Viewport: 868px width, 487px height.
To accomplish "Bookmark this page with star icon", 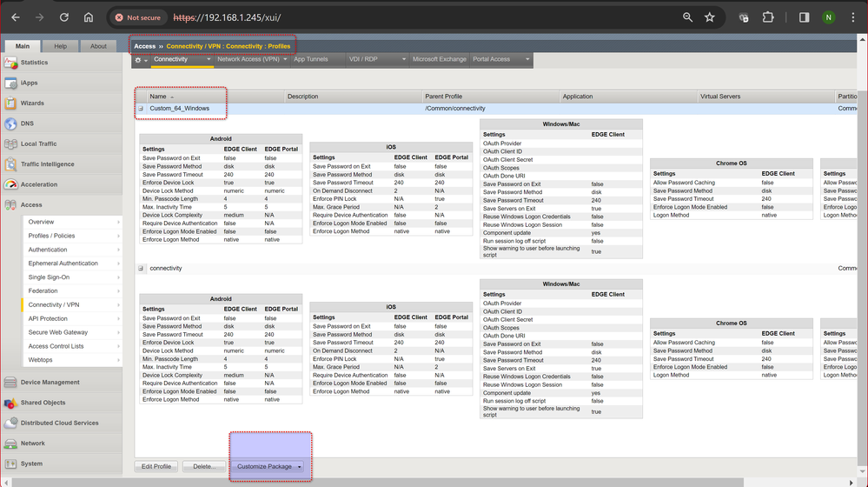I will point(710,17).
